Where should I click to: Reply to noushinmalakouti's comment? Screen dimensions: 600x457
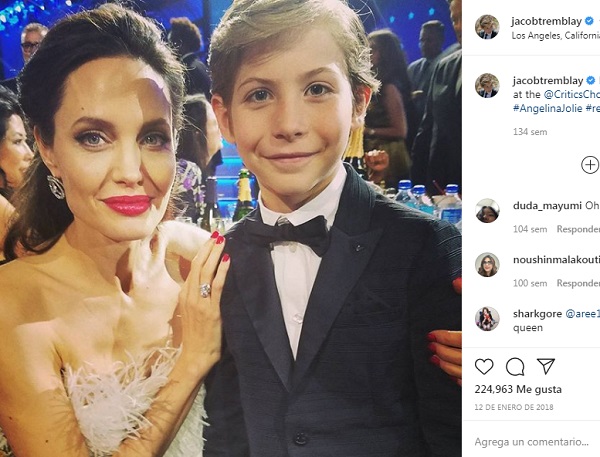[x=578, y=284]
